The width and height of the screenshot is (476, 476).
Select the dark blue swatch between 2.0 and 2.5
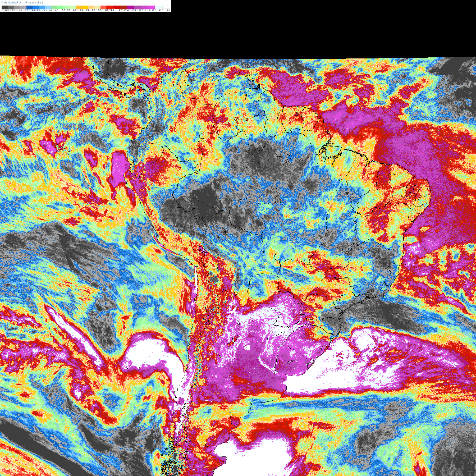[29, 7]
